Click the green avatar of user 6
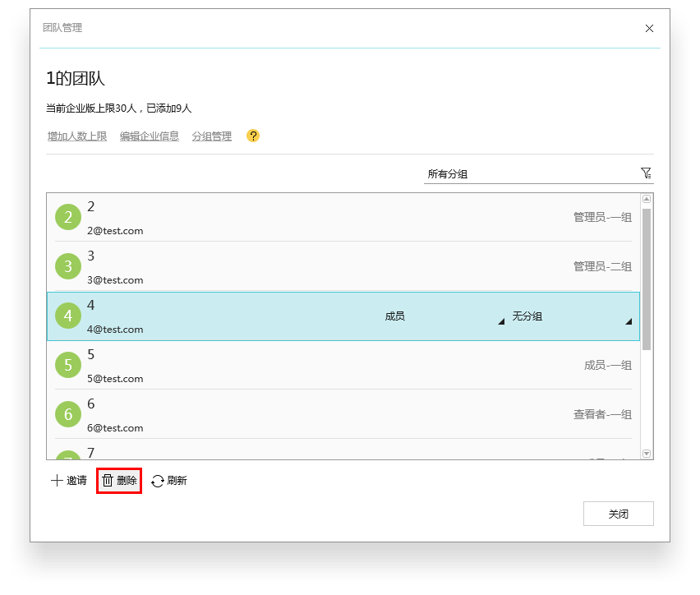The height and width of the screenshot is (595, 700). pos(68,414)
